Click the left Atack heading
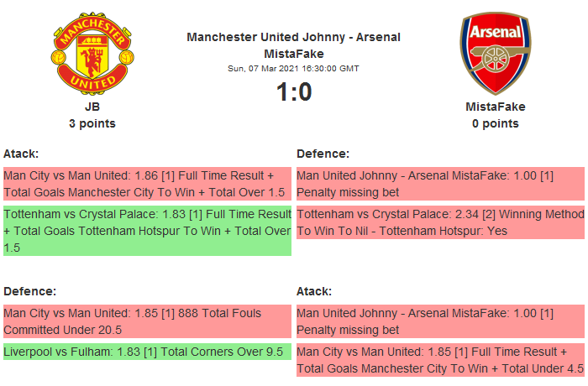This screenshot has width=588, height=386. [21, 154]
